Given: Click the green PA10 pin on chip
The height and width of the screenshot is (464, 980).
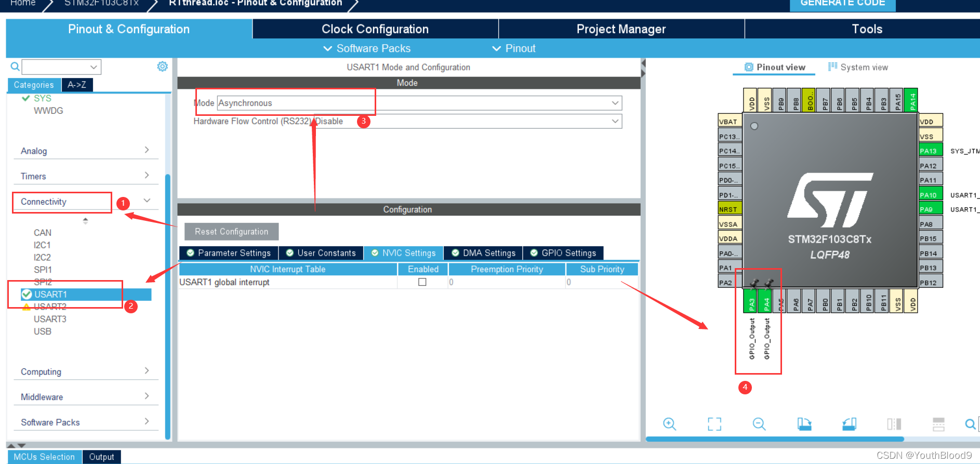Looking at the screenshot, I should [930, 195].
